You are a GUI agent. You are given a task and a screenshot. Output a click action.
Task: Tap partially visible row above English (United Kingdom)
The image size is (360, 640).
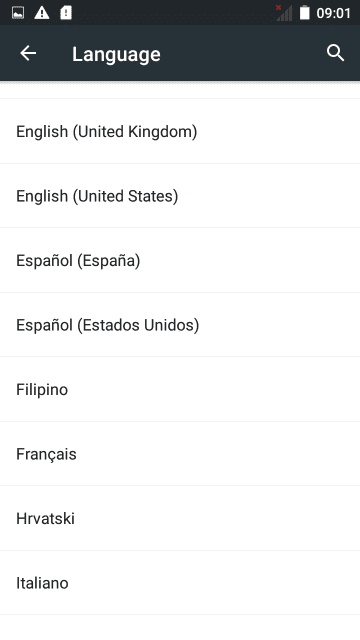(180, 90)
